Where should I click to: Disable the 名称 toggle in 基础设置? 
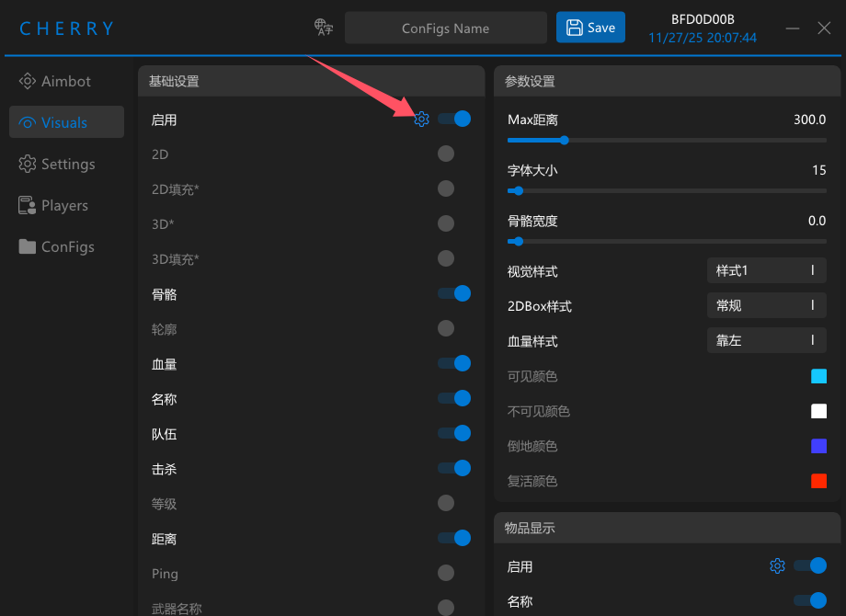454,398
